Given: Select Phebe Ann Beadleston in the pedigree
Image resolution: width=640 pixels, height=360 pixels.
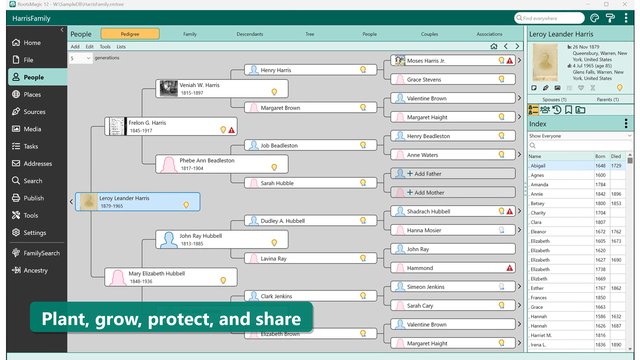Looking at the screenshot, I should (222, 164).
